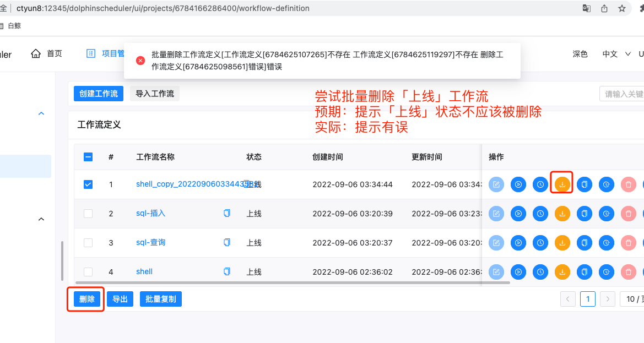Collapse the black chevron sidebar group
The height and width of the screenshot is (343, 644).
click(41, 219)
